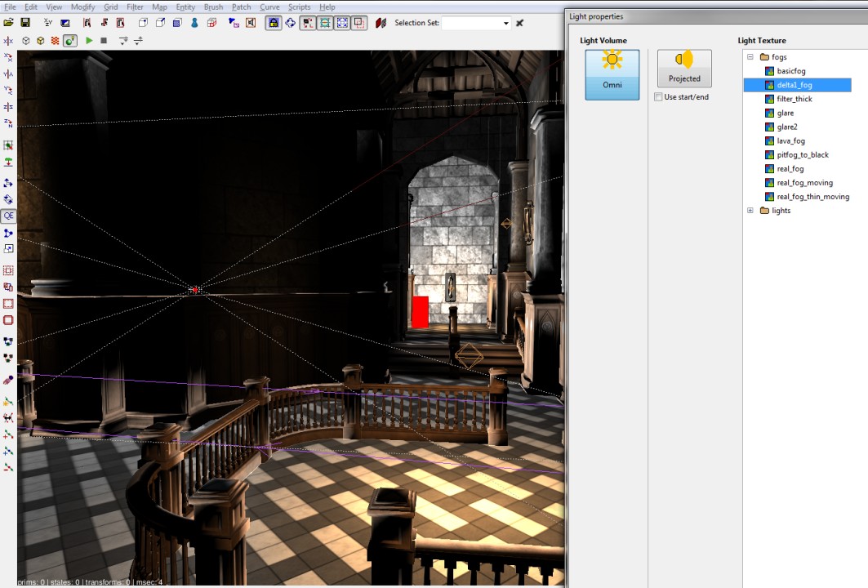Select the real_fog_moving texture
Image resolution: width=868 pixels, height=588 pixels.
(x=804, y=183)
